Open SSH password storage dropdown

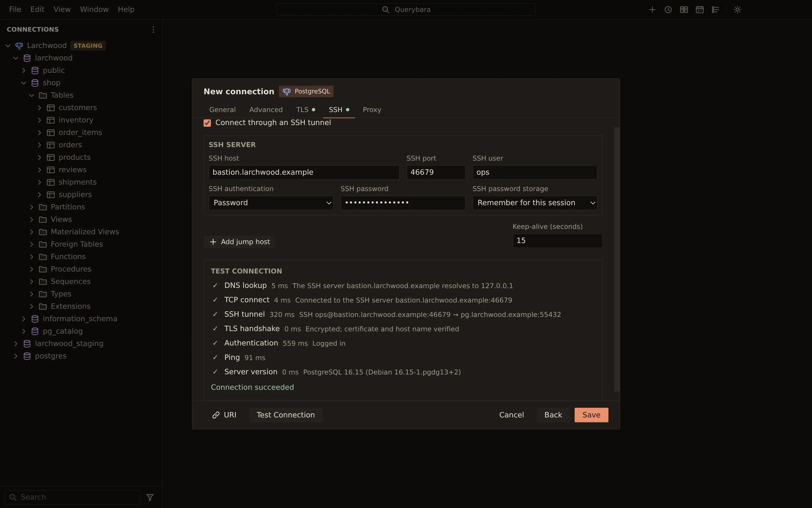click(x=535, y=203)
